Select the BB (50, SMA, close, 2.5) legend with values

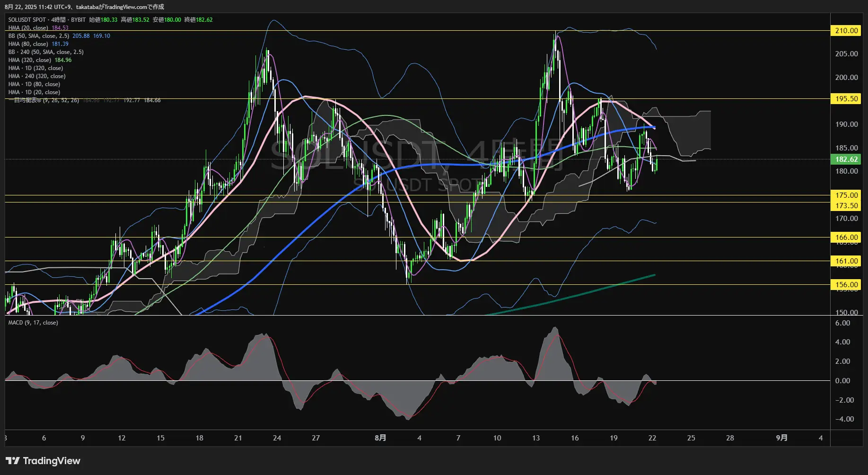click(x=59, y=36)
